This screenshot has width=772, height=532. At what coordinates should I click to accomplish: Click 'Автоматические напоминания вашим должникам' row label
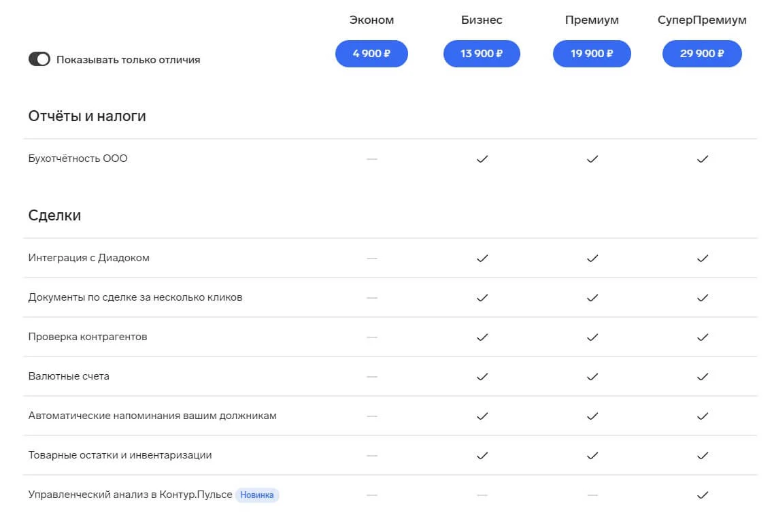pos(152,416)
